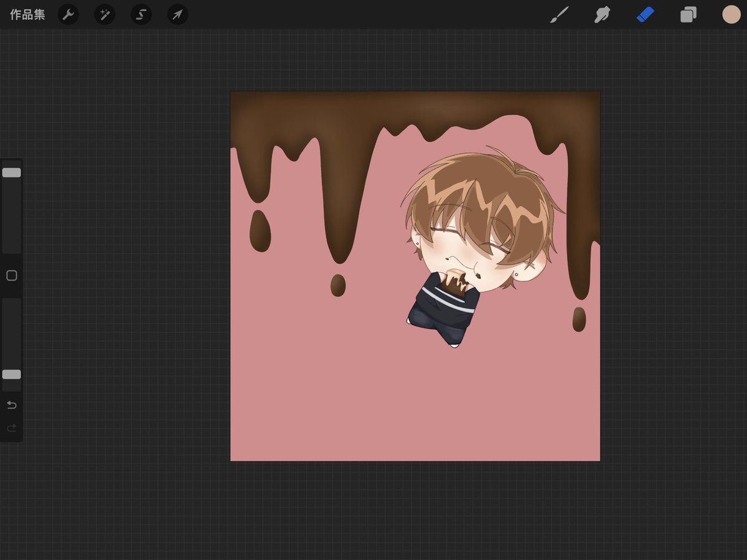Click the detached chocolate drop at left
Image resolution: width=747 pixels, height=560 pixels.
point(260,231)
